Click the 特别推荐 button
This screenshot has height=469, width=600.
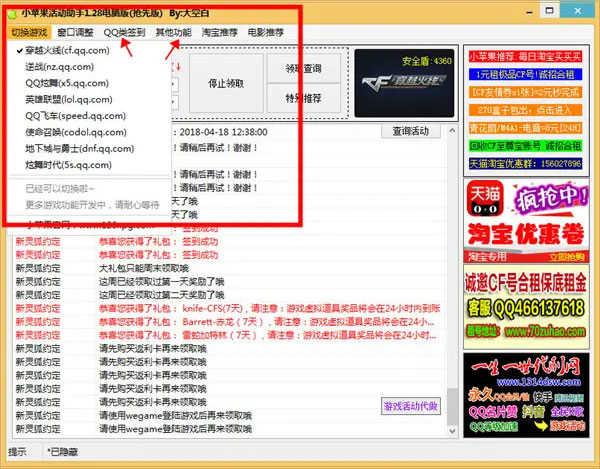(x=303, y=98)
